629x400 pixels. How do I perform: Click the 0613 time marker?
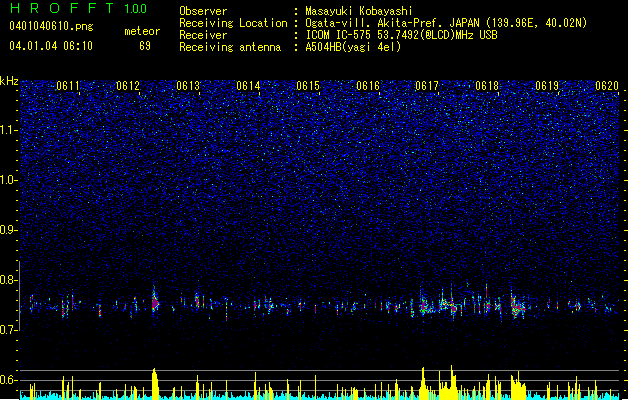point(188,86)
